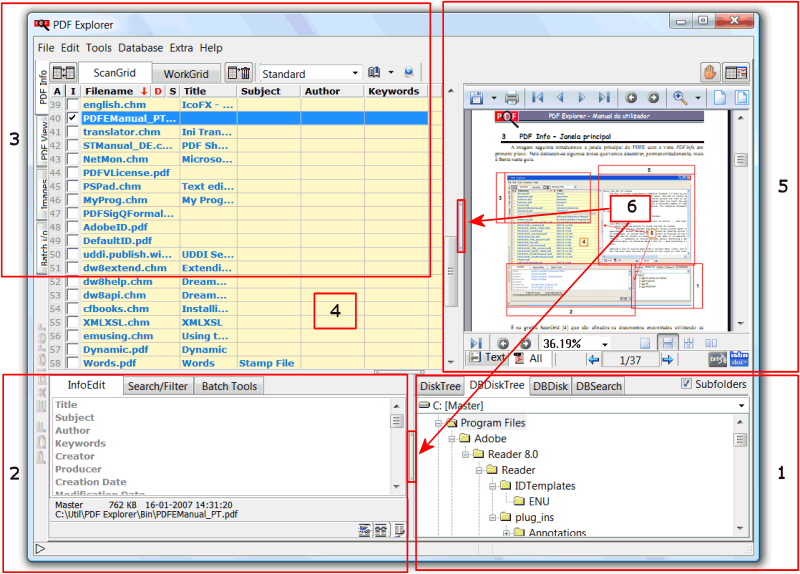Go to next page triangle in viewer toolbar
Viewport: 800px width, 574px height.
tap(582, 97)
